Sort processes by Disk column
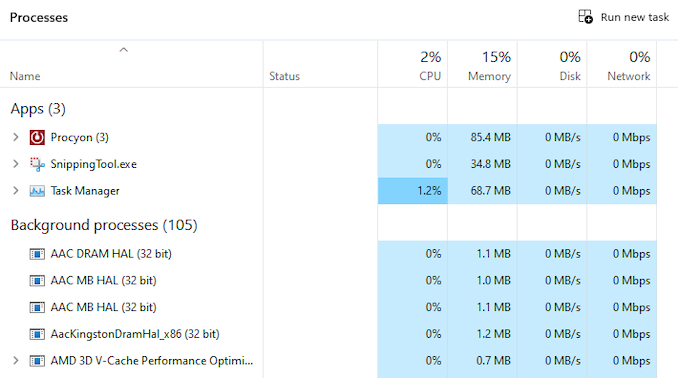This screenshot has height=378, width=678. click(552, 64)
